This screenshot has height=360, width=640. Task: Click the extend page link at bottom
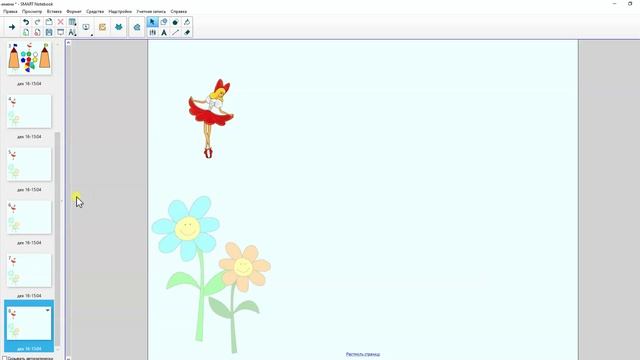pyautogui.click(x=363, y=354)
